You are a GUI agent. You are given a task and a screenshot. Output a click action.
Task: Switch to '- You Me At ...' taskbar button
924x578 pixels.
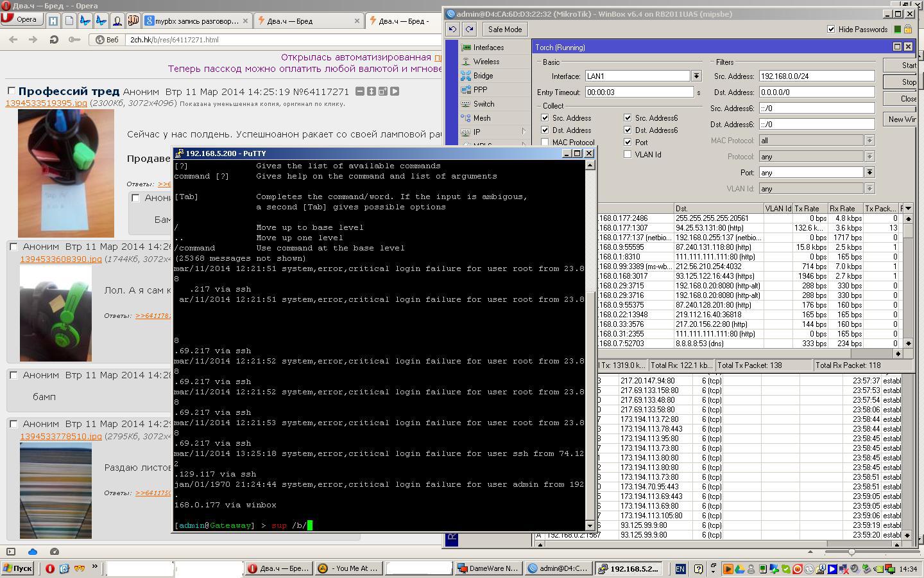pyautogui.click(x=349, y=568)
